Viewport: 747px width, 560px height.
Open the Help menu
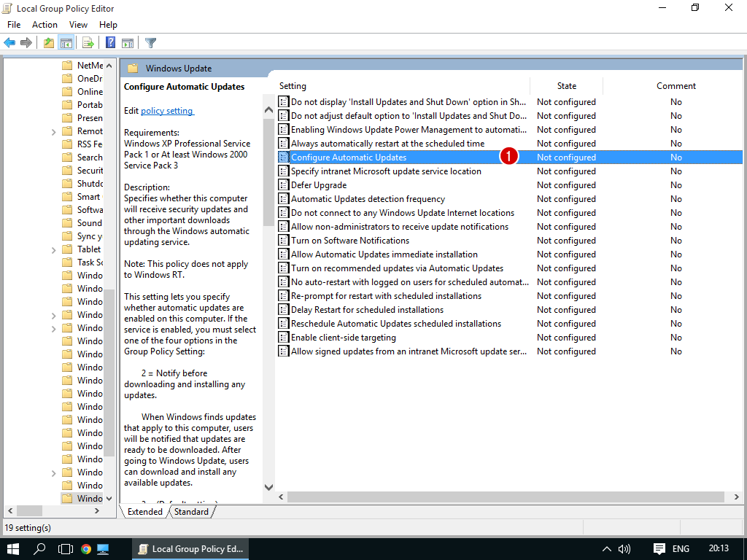(x=108, y=25)
